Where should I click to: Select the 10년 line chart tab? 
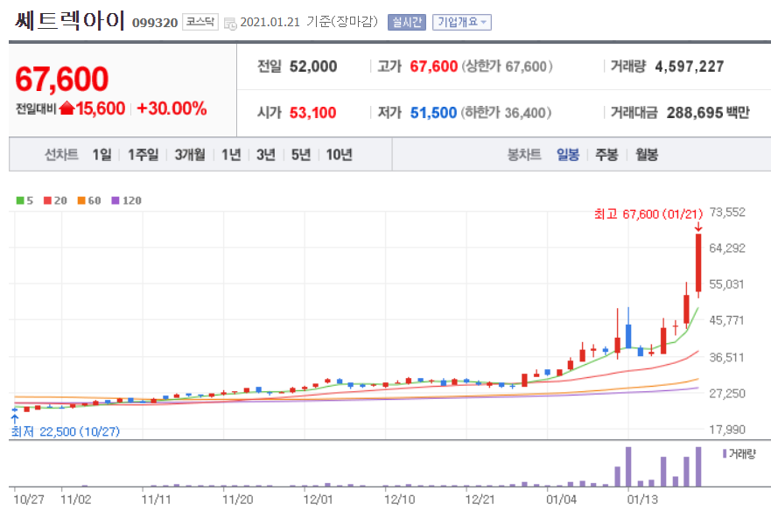(339, 155)
